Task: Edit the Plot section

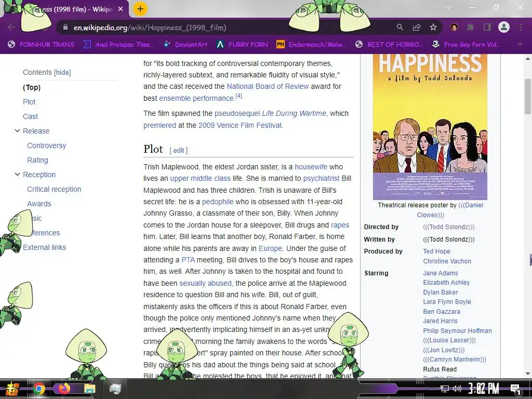Action: (179, 150)
